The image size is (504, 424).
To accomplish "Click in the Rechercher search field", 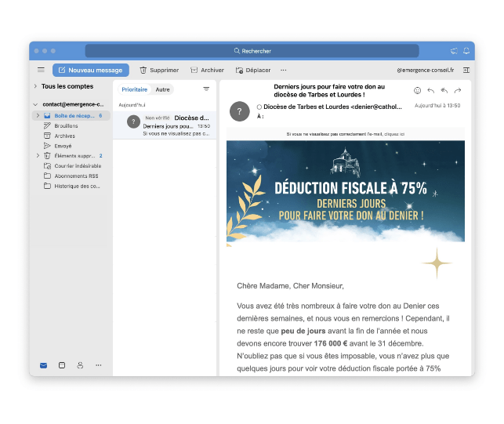I will 252,51.
